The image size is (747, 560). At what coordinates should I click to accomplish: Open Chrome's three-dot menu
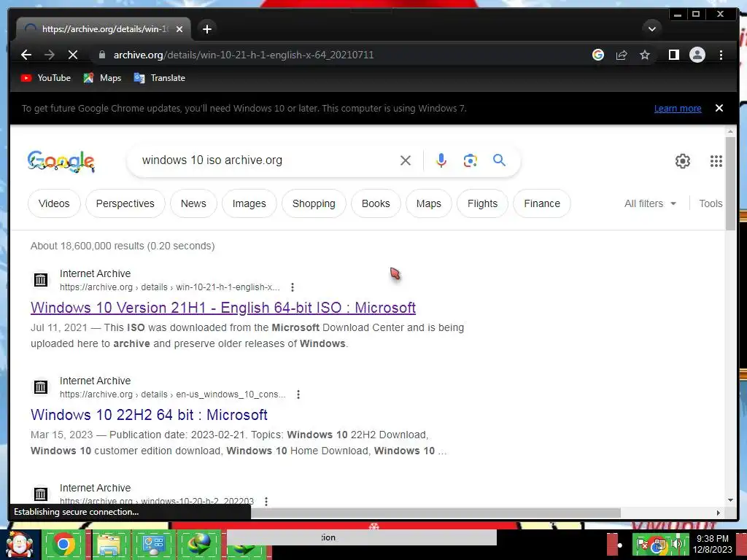[x=721, y=55]
